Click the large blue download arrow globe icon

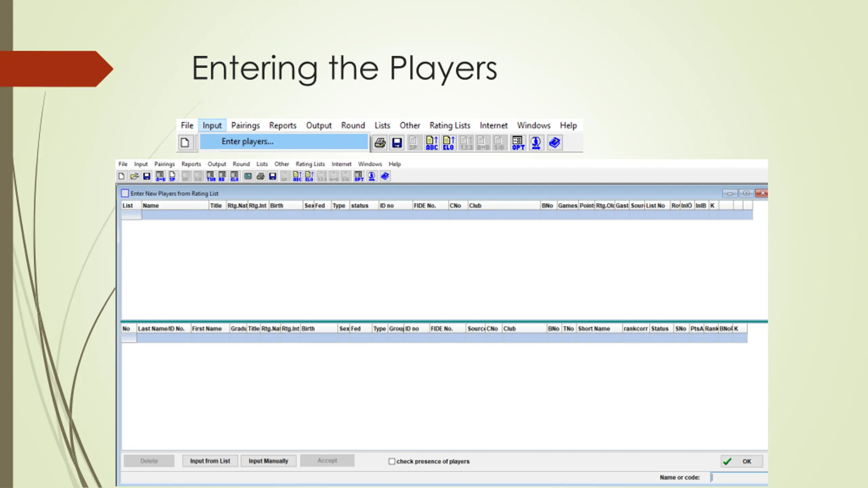[x=536, y=143]
